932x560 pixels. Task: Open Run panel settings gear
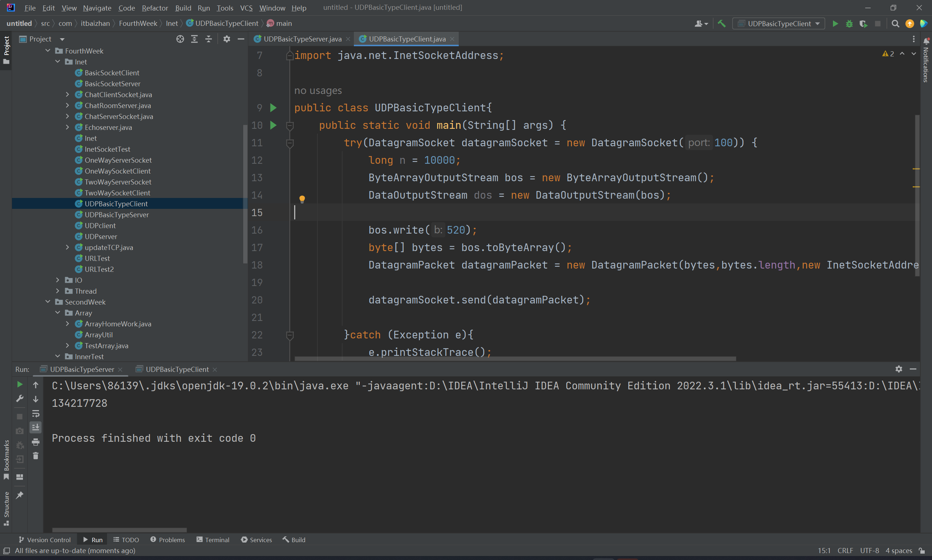(x=899, y=369)
